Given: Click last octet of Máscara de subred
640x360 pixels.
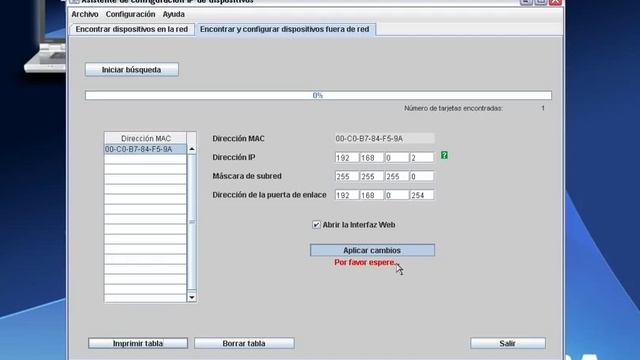Looking at the screenshot, I should (x=422, y=176).
